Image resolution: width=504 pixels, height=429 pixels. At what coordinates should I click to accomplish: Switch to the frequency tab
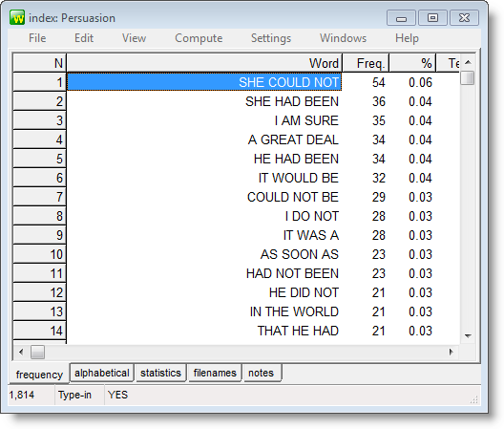39,375
